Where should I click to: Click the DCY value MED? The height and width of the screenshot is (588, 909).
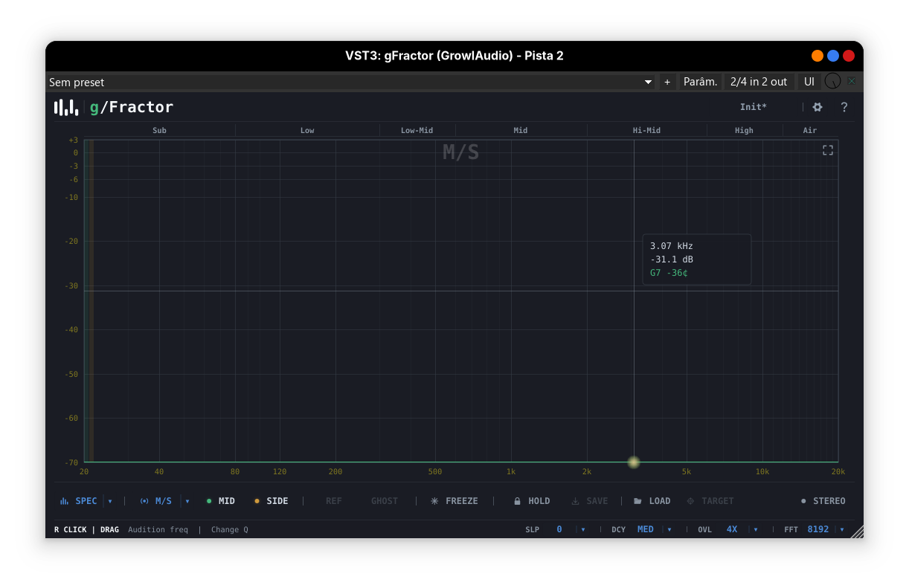tap(646, 530)
